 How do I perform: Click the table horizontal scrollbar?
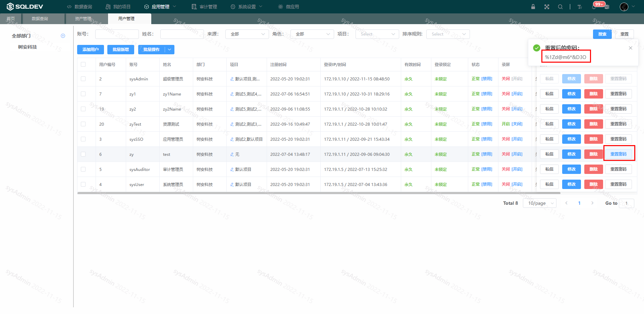pos(319,193)
